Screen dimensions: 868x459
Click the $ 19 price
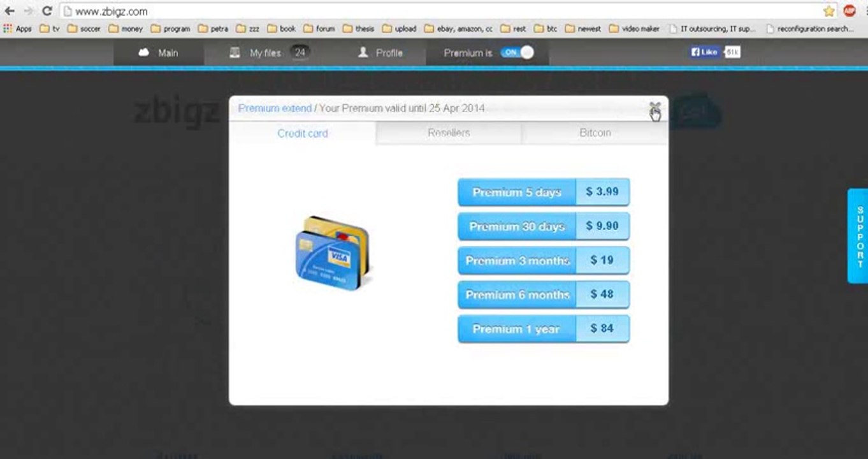tap(602, 261)
